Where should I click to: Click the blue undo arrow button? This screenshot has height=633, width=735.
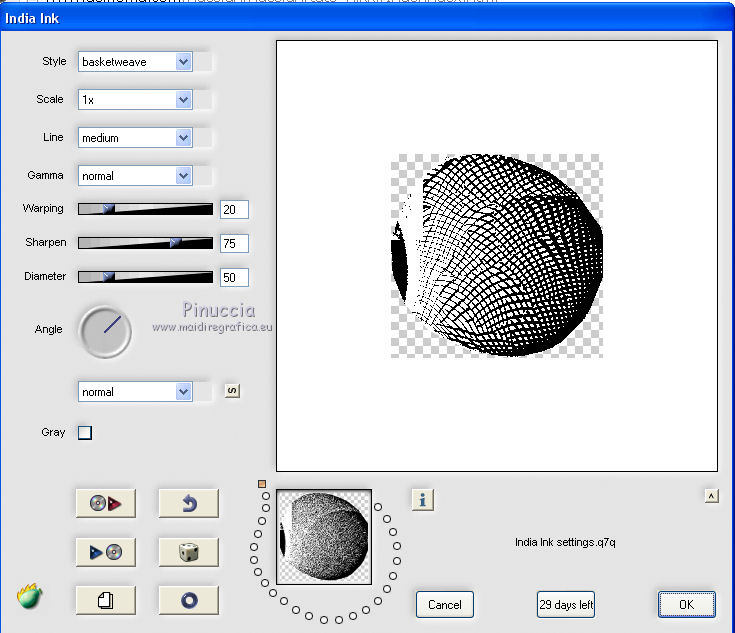(189, 504)
